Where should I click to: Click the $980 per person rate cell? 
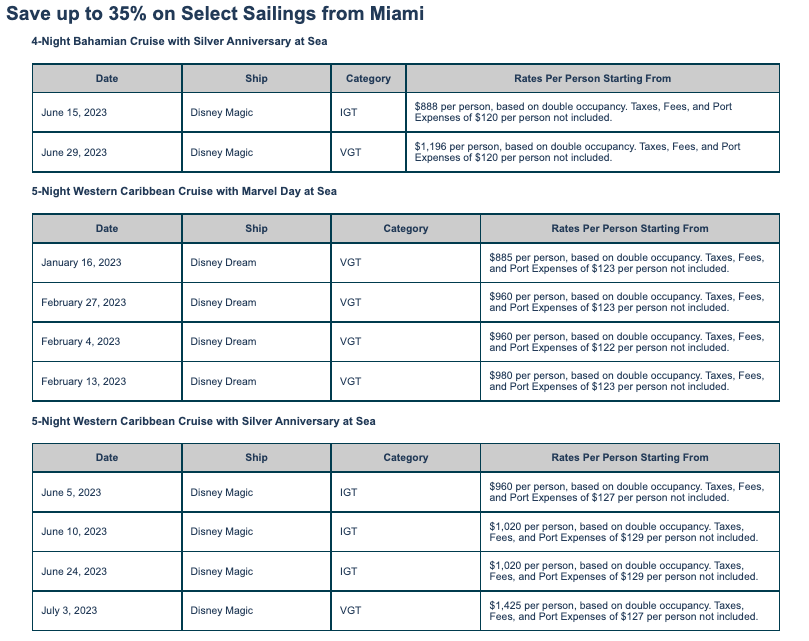627,381
